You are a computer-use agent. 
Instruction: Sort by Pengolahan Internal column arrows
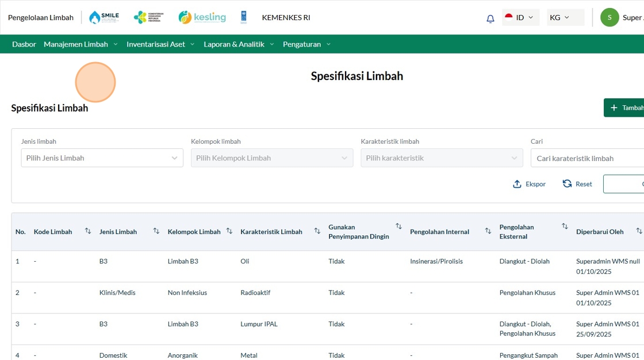pyautogui.click(x=488, y=231)
